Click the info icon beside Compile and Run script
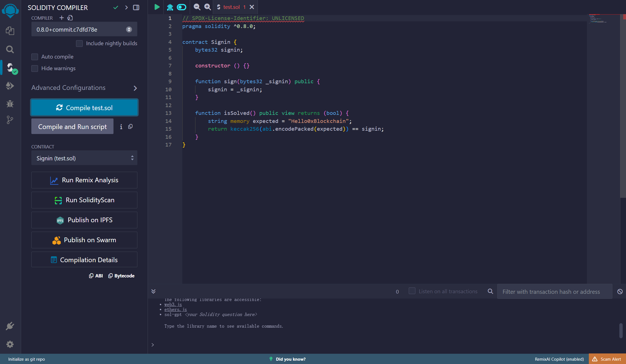This screenshot has width=626, height=364. tap(121, 127)
